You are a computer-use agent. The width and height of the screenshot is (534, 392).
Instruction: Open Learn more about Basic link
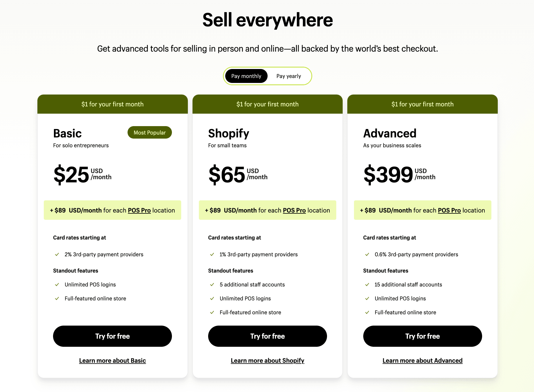(x=112, y=360)
